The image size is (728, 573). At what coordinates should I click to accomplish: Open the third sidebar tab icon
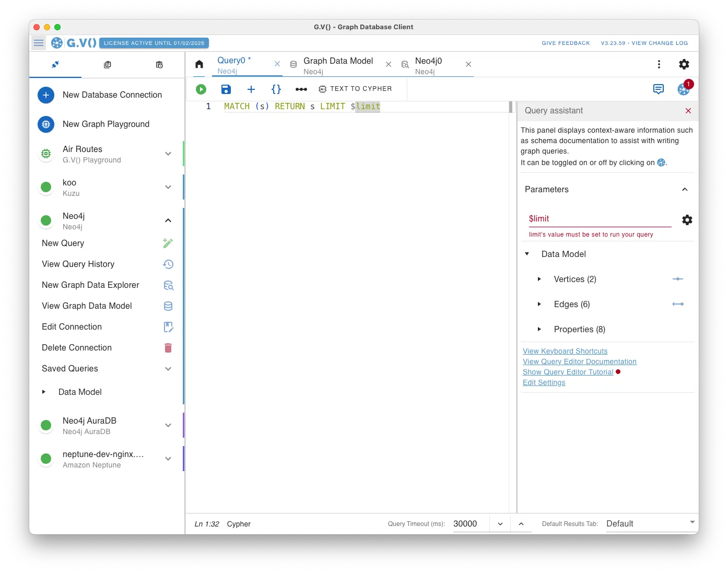pos(159,65)
